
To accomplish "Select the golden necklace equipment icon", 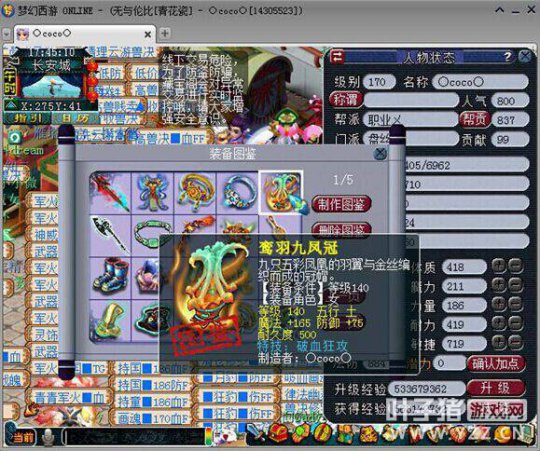I will 195,192.
